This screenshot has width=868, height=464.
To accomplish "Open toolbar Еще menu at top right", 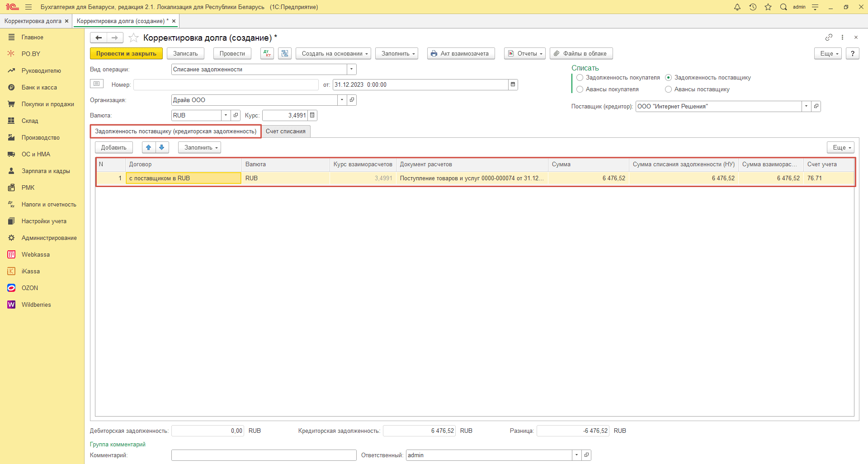I will (x=828, y=53).
